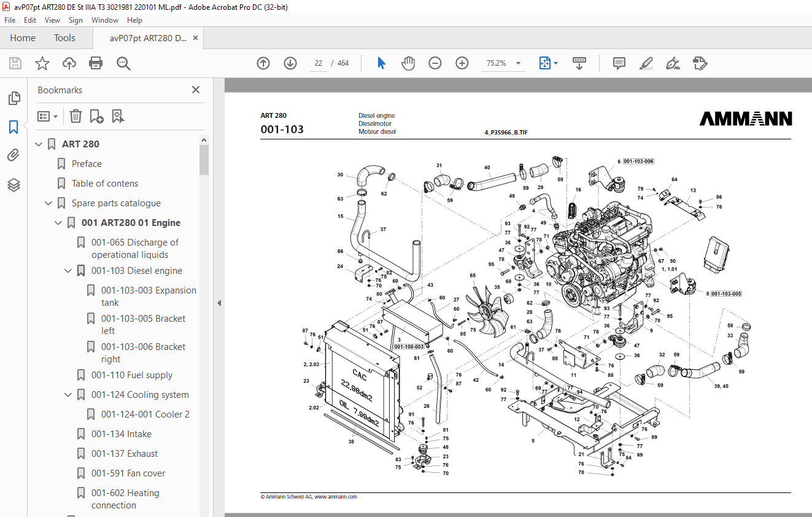Image resolution: width=812 pixels, height=517 pixels.
Task: Collapse the 001-103 Diesel engine node
Action: point(68,271)
